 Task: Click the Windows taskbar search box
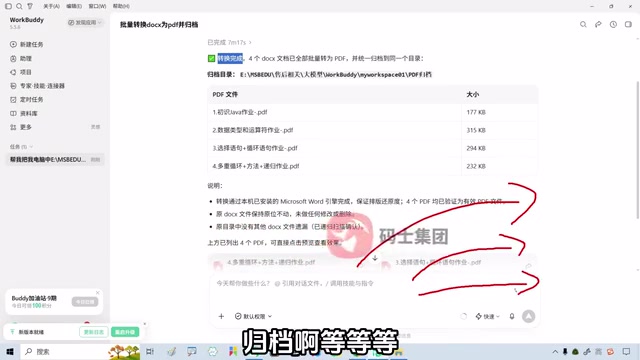pyautogui.click(x=80, y=351)
